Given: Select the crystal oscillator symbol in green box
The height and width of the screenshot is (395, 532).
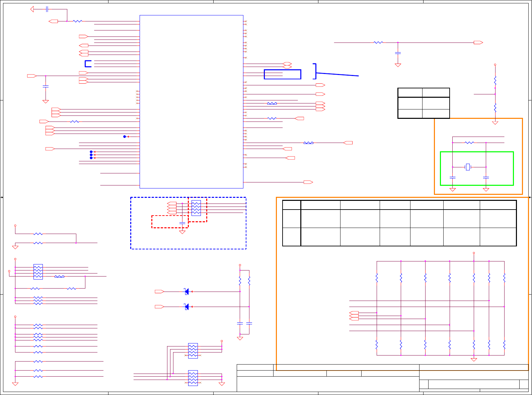Looking at the screenshot, I should [x=468, y=167].
